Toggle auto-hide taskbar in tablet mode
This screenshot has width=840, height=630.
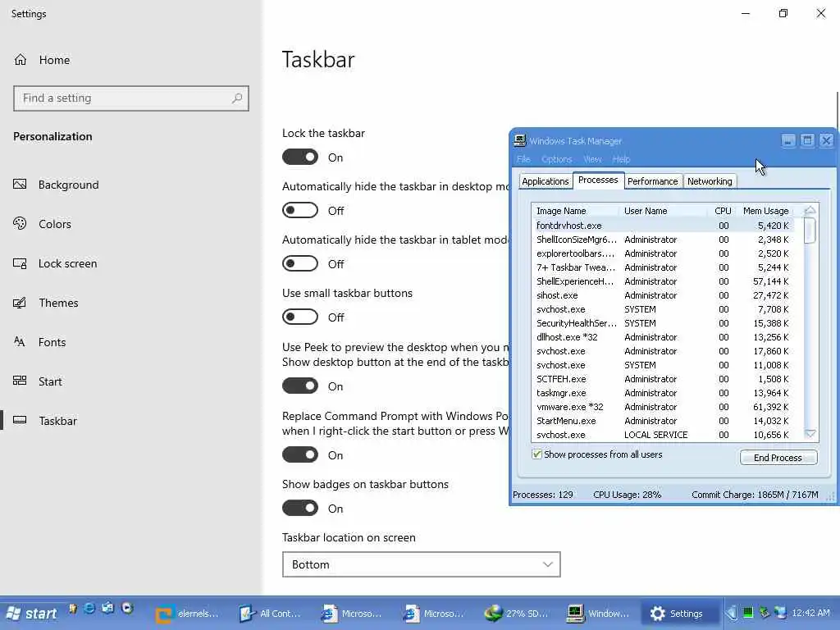point(300,263)
